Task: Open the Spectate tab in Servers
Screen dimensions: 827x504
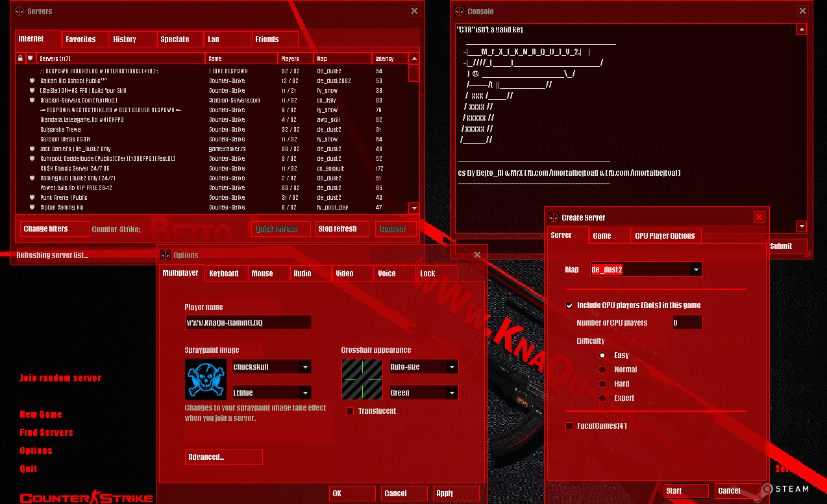Action: 180,40
